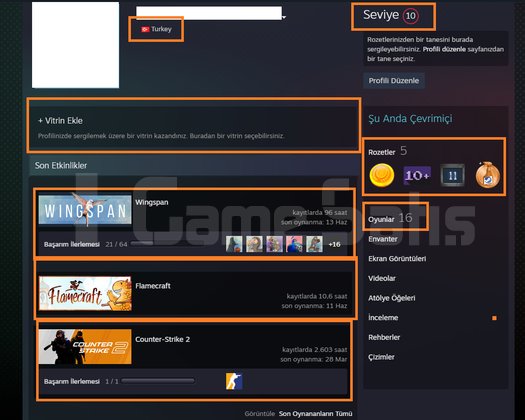The height and width of the screenshot is (420, 525).
Task: Open Rozetler badges section
Action: [382, 152]
